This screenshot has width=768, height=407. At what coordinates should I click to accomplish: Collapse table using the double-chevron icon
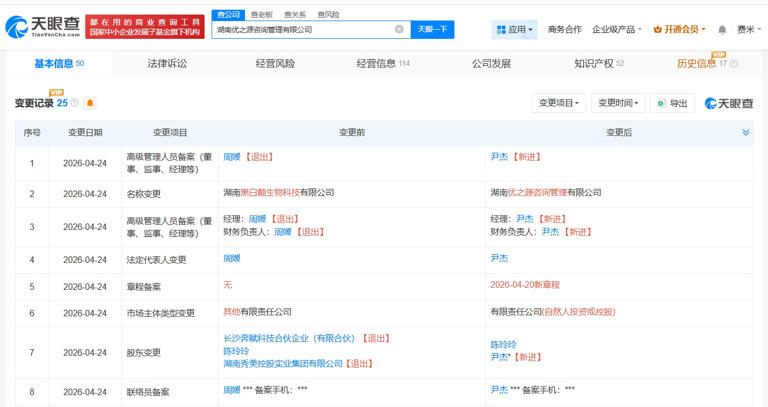[745, 132]
